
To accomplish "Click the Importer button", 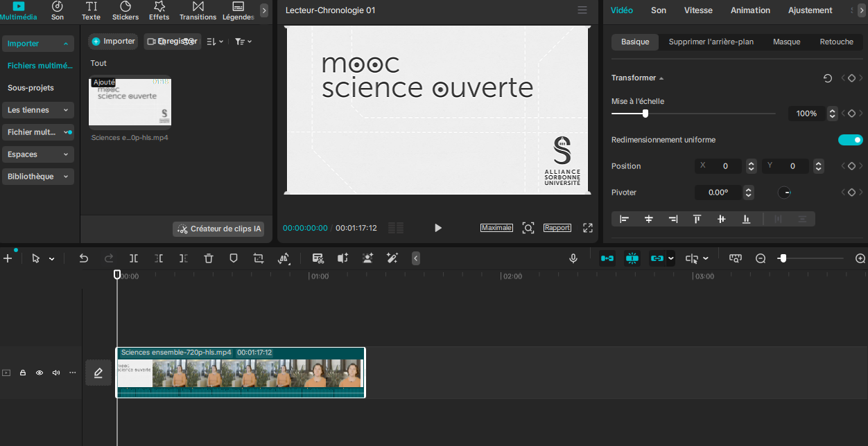I will [113, 42].
